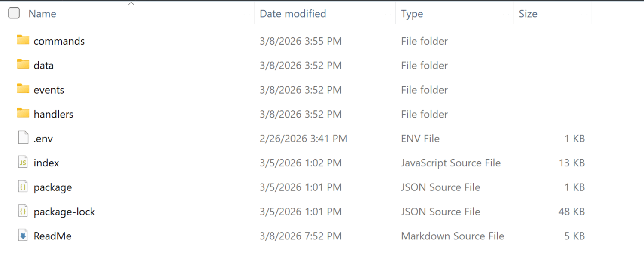
Task: Click the ReadMe markdown file icon
Action: pyautogui.click(x=23, y=236)
